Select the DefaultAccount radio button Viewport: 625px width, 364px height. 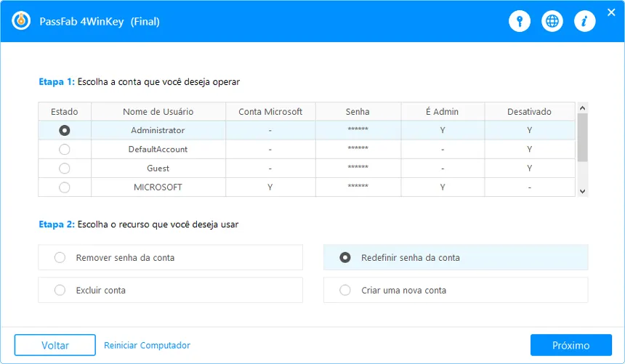click(65, 150)
